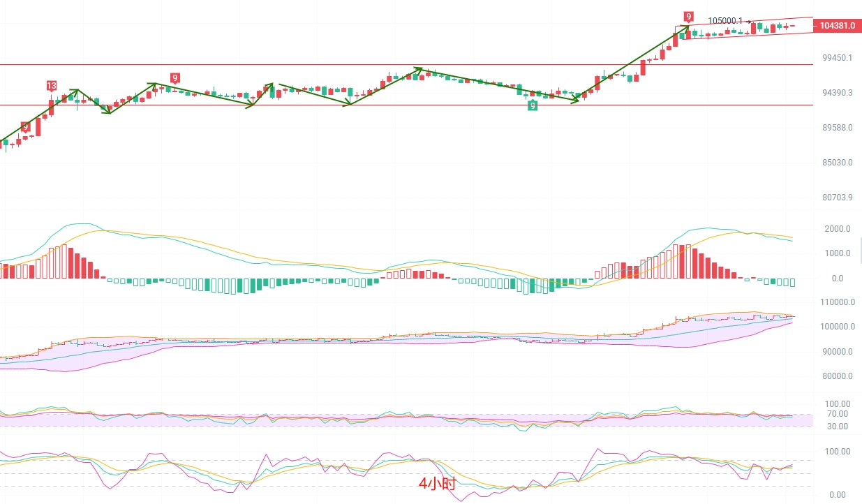
Task: Click the green 9 sequence marker
Action: (533, 105)
